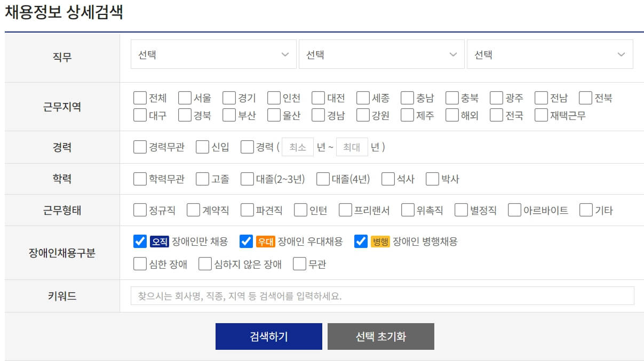Check the 경력무관 option
This screenshot has height=361, width=644.
(139, 147)
